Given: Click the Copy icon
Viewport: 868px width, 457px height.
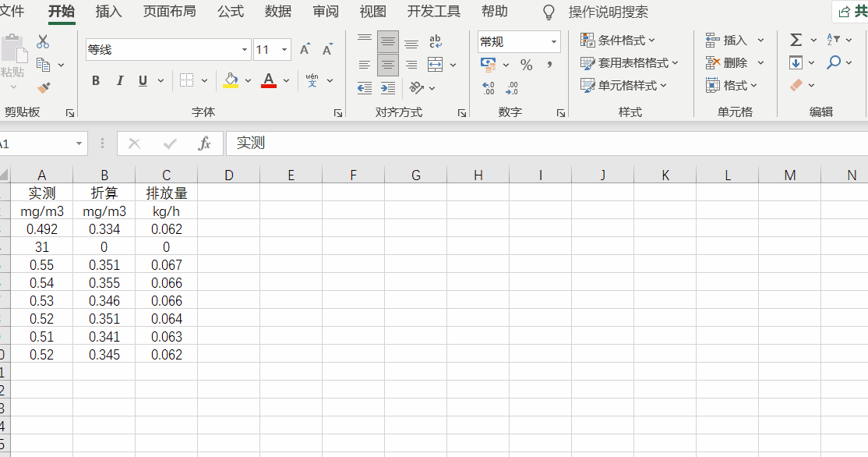Looking at the screenshot, I should click(x=43, y=65).
